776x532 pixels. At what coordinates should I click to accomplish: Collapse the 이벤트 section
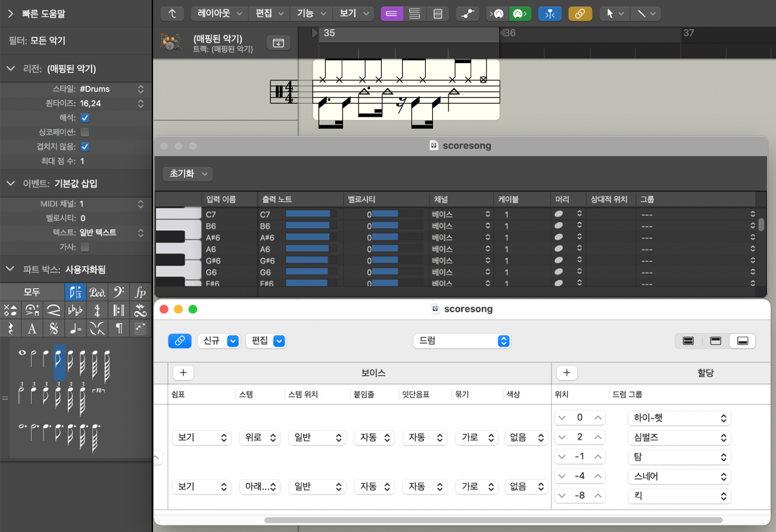10,183
